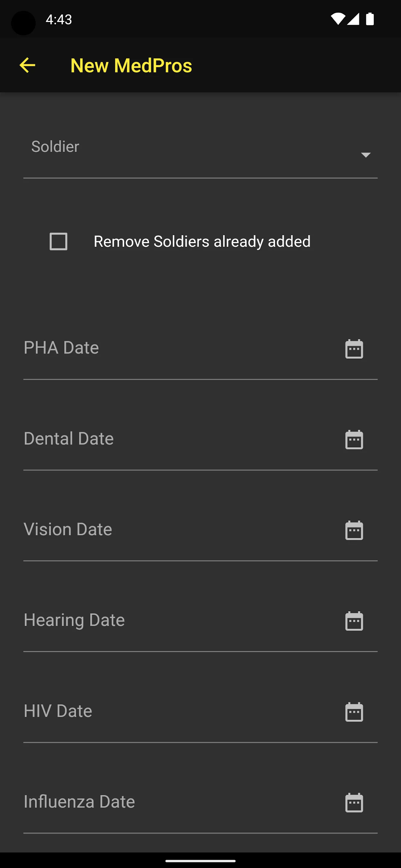Open calendar picker for Influenza Date
The width and height of the screenshot is (401, 868).
point(354,802)
